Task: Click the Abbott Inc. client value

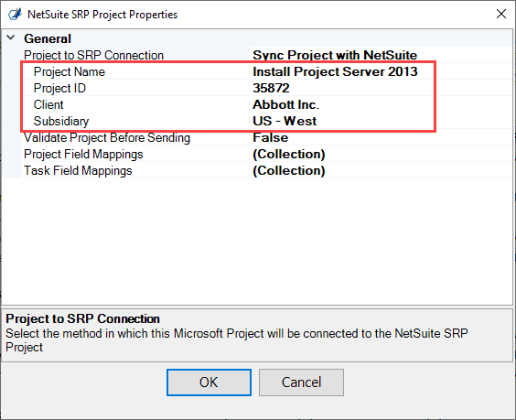Action: [286, 104]
